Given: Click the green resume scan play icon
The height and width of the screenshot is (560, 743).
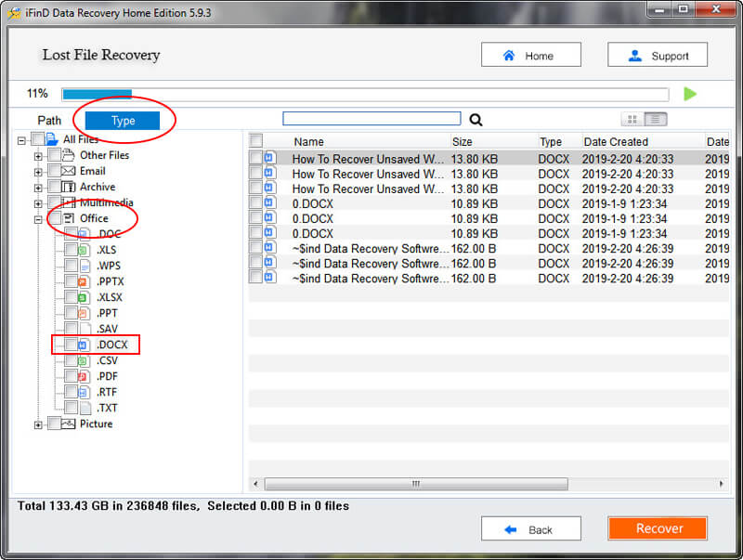Looking at the screenshot, I should click(690, 94).
